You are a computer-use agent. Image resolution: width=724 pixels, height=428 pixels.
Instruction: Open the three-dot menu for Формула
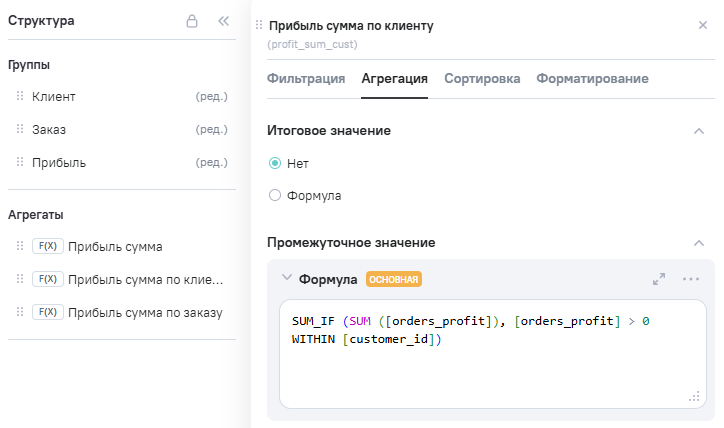(x=690, y=279)
